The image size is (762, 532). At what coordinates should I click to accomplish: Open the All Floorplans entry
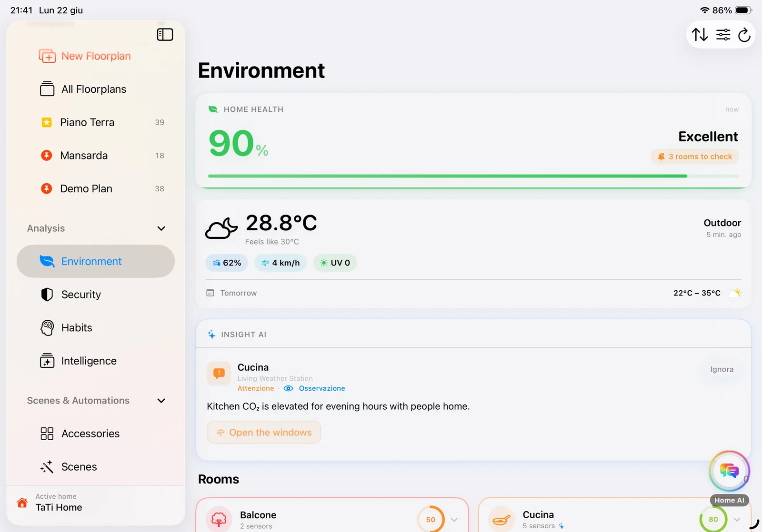pyautogui.click(x=96, y=89)
